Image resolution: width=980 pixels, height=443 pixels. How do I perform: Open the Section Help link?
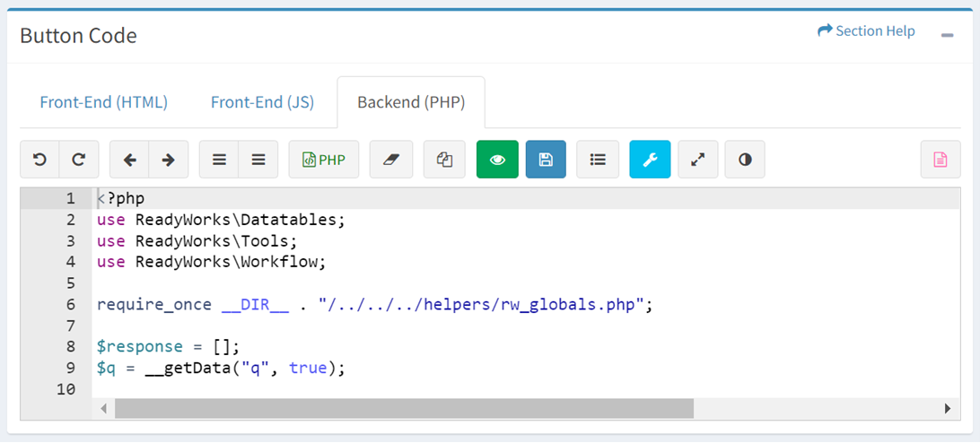[x=866, y=31]
